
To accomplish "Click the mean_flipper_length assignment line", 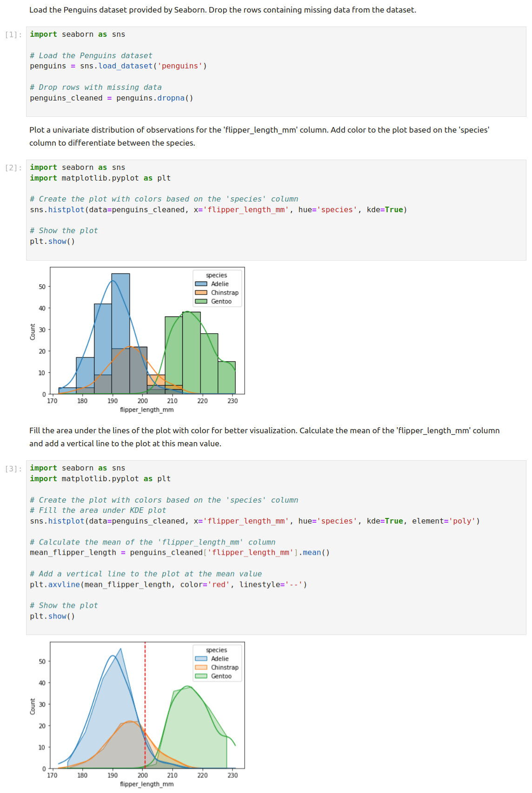I will [x=180, y=553].
